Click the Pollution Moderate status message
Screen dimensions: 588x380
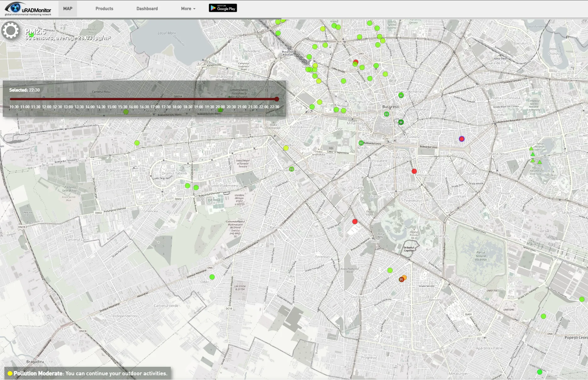click(x=91, y=373)
